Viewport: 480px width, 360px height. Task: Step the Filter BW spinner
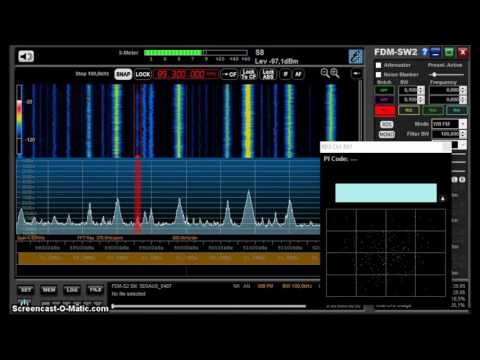(463, 134)
